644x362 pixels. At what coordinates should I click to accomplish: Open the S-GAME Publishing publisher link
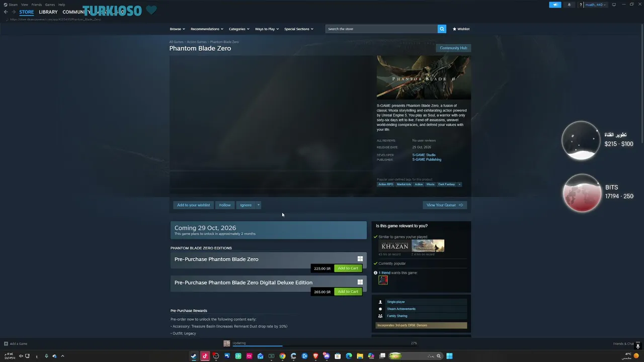pyautogui.click(x=427, y=159)
